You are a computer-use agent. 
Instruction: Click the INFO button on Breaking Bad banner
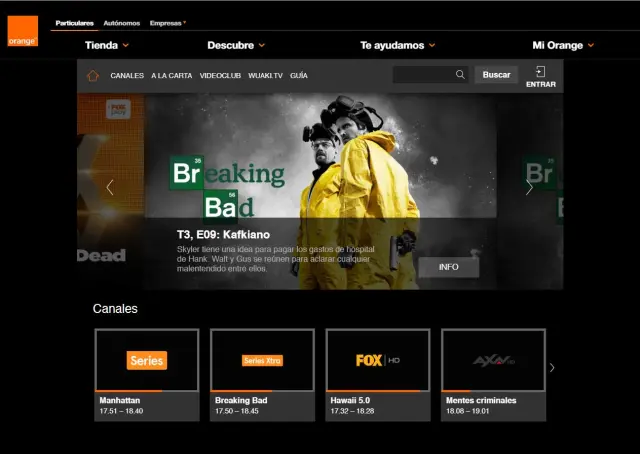click(448, 267)
